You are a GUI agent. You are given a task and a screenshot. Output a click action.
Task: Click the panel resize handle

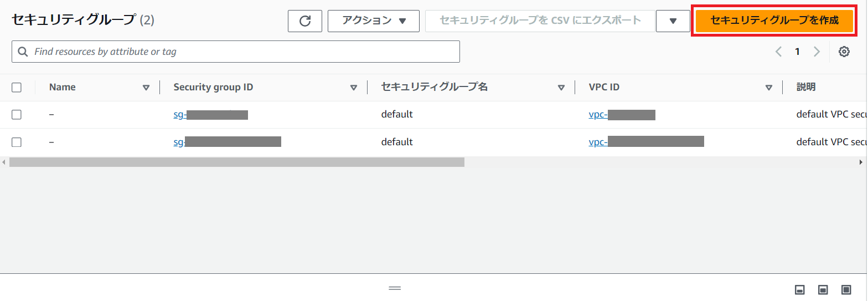tap(394, 288)
